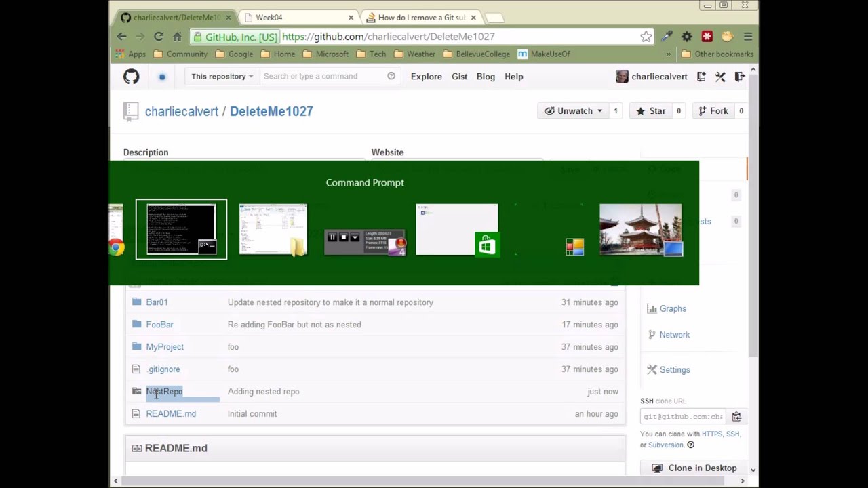The image size is (868, 488).
Task: Bookmark this page with the star icon
Action: pos(646,37)
